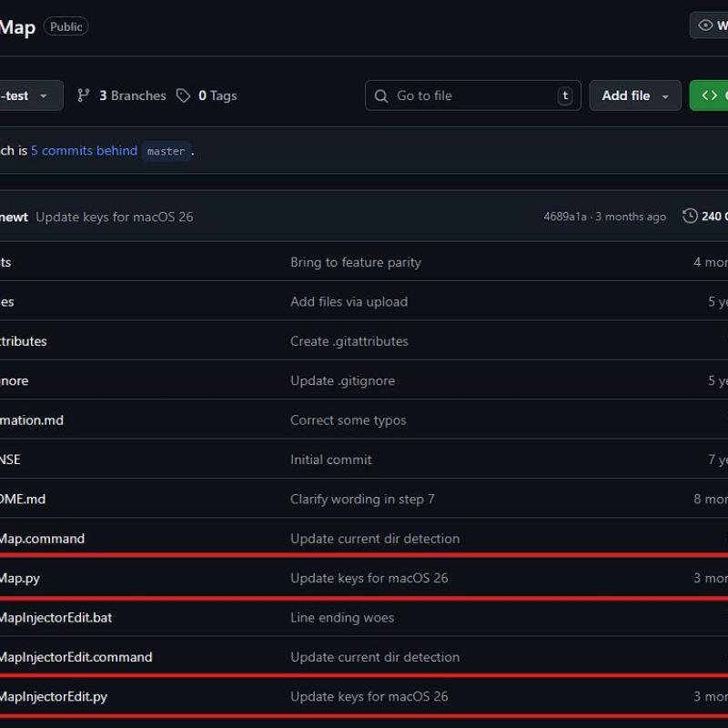Expand the branch selector dropdown

pyautogui.click(x=32, y=96)
